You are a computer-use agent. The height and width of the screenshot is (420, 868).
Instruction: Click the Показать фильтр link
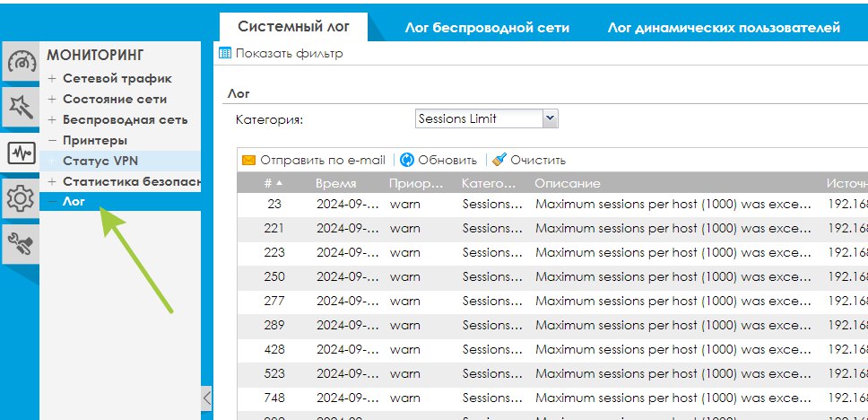tap(290, 54)
